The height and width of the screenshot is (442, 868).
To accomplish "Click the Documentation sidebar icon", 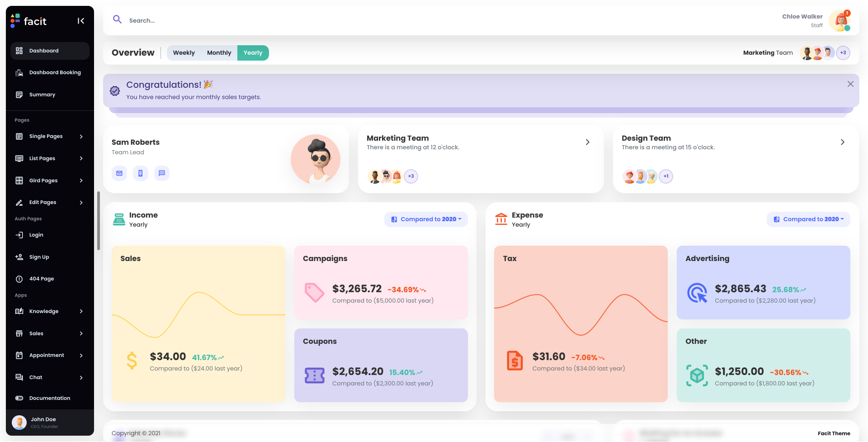I will click(19, 398).
